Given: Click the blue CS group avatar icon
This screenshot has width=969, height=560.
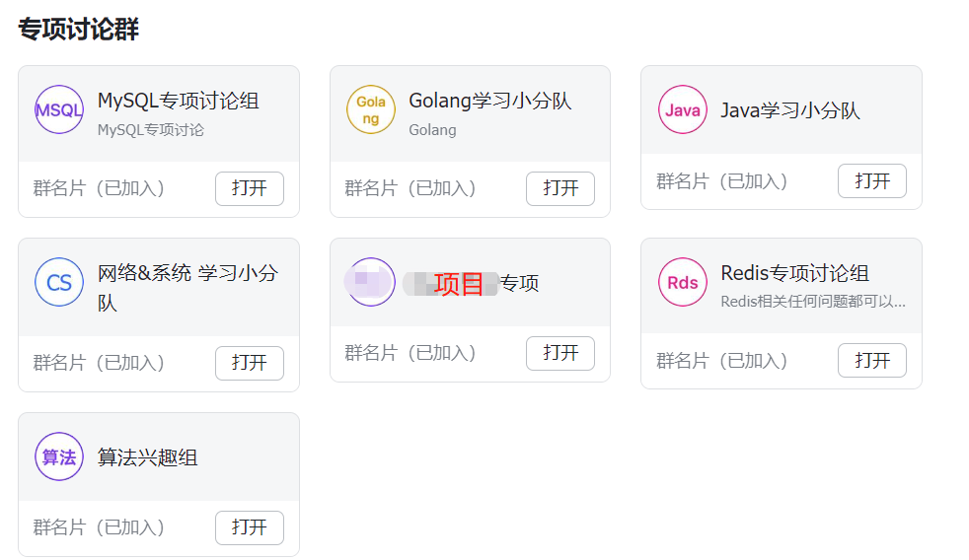Looking at the screenshot, I should click(x=59, y=282).
